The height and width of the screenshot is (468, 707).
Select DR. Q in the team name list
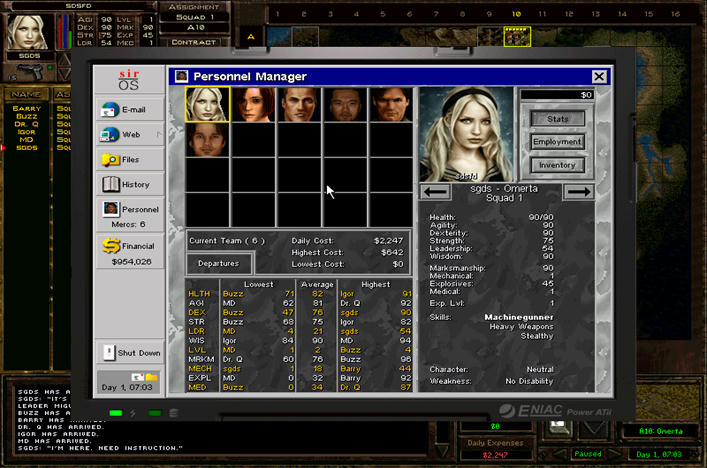click(26, 124)
